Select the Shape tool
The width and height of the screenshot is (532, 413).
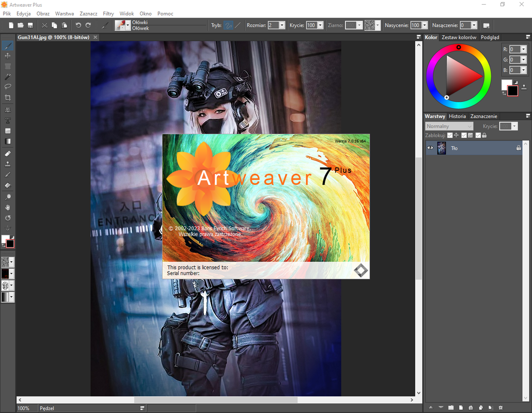coord(8,131)
